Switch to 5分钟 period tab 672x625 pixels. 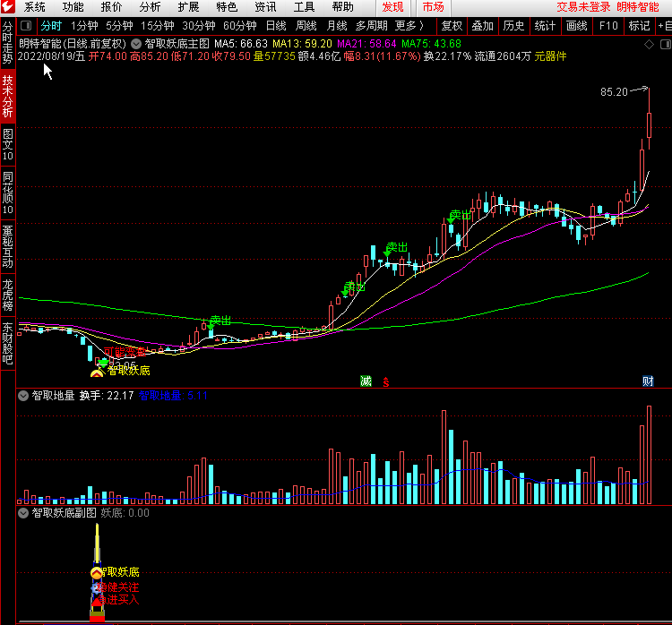click(119, 26)
